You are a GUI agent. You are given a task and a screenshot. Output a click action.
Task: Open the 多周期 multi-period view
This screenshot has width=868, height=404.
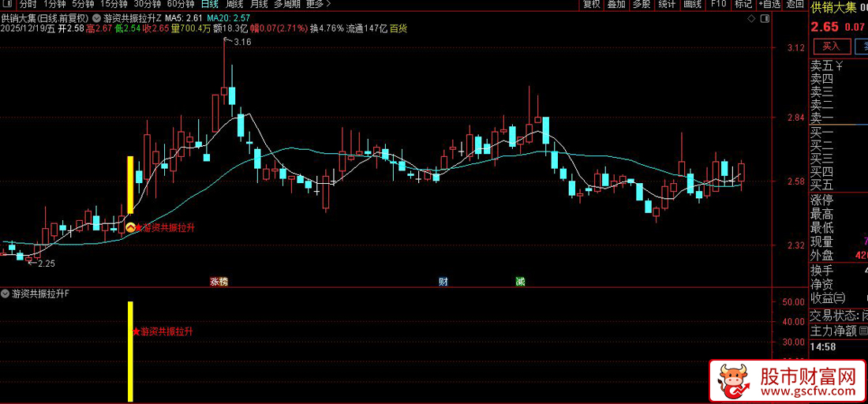coord(288,4)
